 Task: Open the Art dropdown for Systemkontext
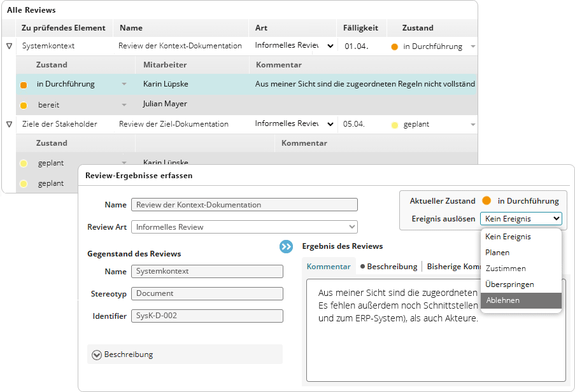click(330, 46)
